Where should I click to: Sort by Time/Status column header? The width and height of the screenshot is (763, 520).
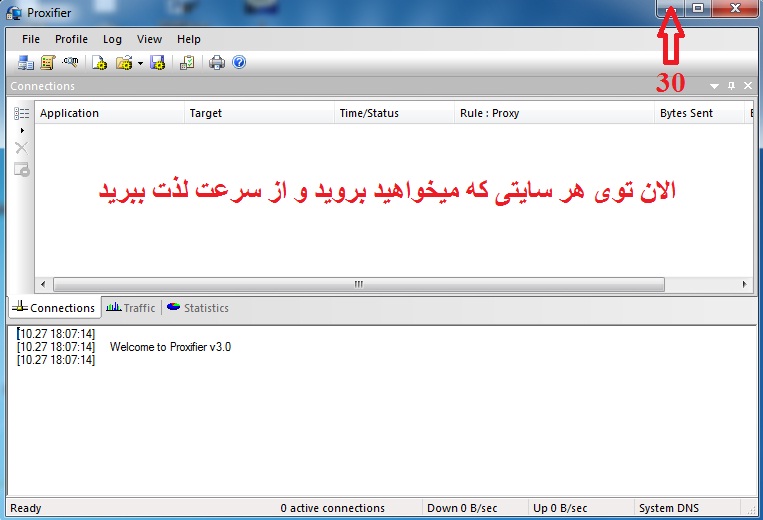(394, 113)
